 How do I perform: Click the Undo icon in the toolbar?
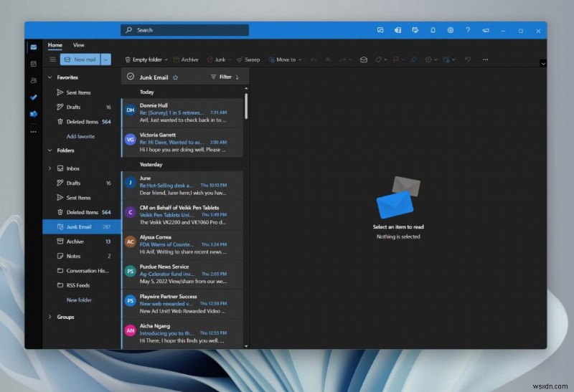[x=468, y=59]
